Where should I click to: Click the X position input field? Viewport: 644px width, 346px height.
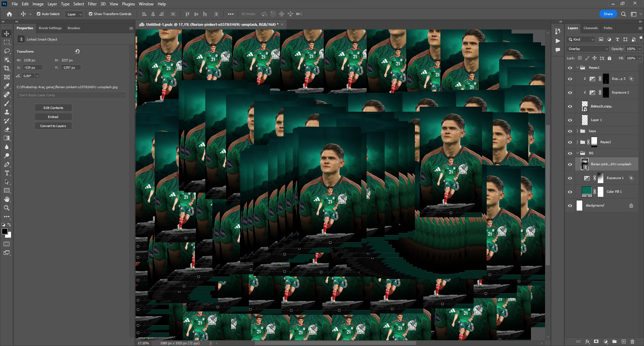[33, 68]
